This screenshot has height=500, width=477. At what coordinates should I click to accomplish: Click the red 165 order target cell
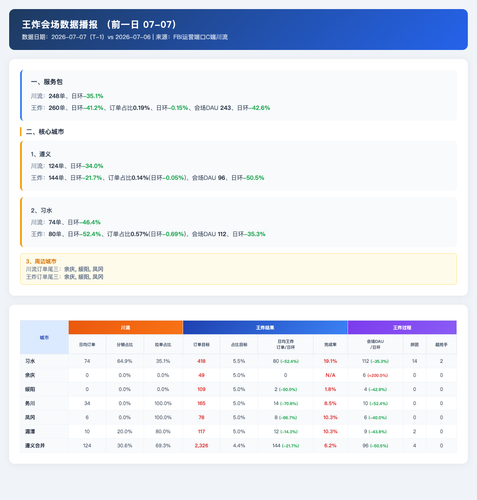click(201, 403)
